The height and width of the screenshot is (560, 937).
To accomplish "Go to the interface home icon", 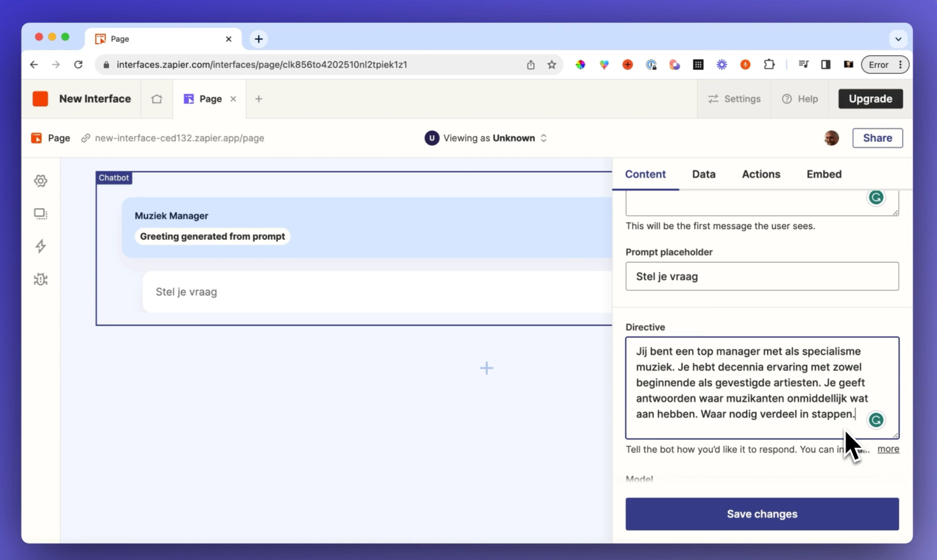I will pos(157,99).
